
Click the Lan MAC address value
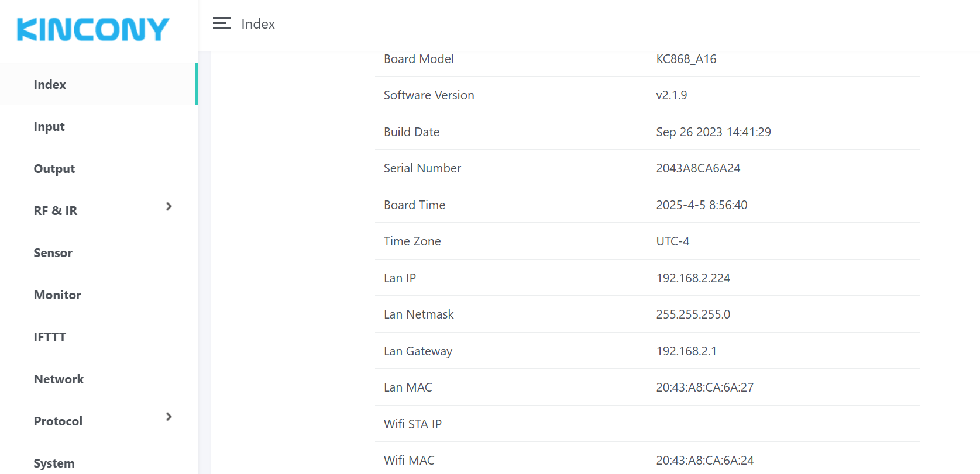click(x=704, y=387)
